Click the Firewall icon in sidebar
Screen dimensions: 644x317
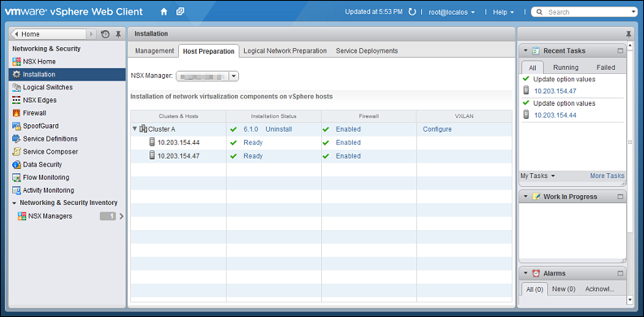tap(16, 113)
